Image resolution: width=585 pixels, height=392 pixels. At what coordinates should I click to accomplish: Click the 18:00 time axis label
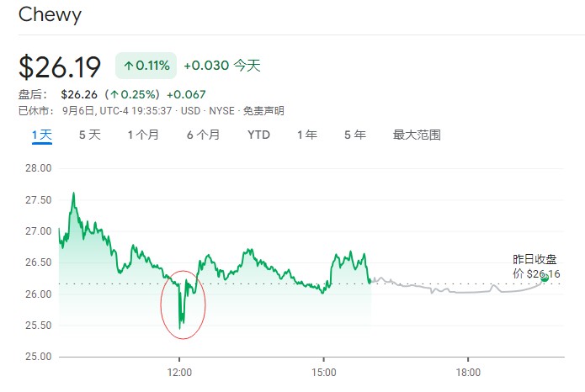pos(468,372)
